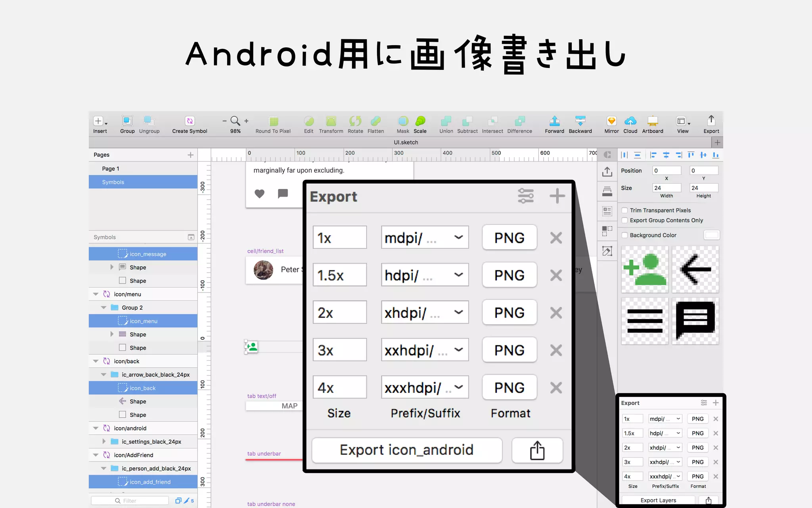Click Export icon_android button
The height and width of the screenshot is (508, 812).
coord(407,450)
